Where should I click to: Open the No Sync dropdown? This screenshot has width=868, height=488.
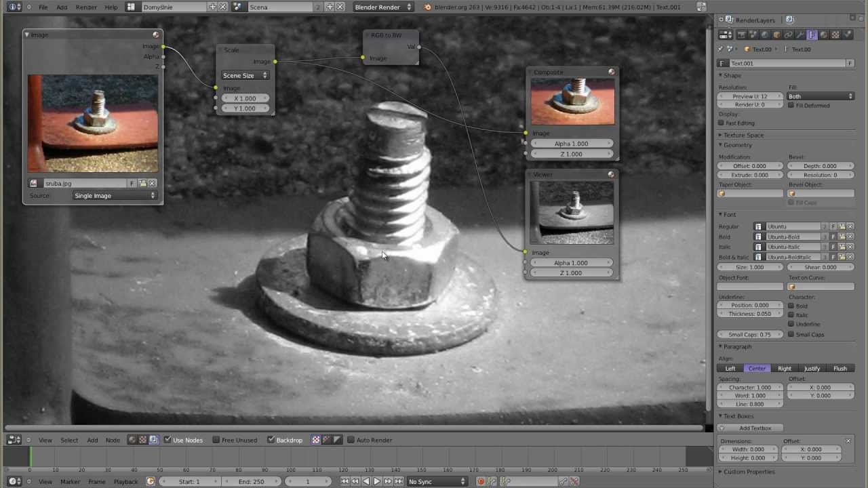[x=437, y=481]
